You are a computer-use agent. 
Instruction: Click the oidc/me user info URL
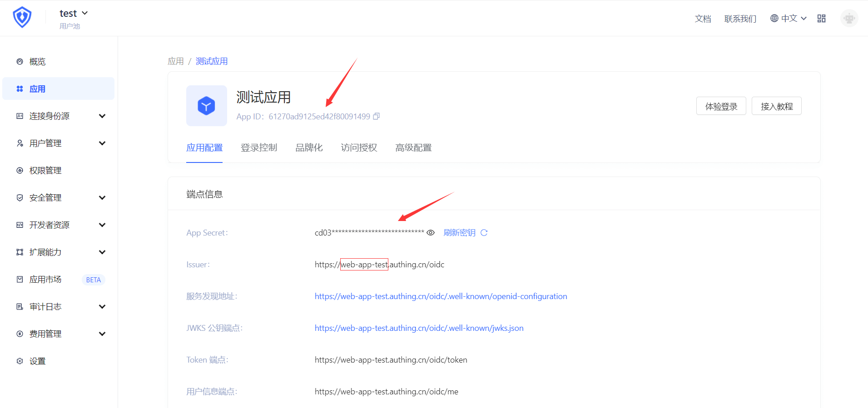point(386,392)
